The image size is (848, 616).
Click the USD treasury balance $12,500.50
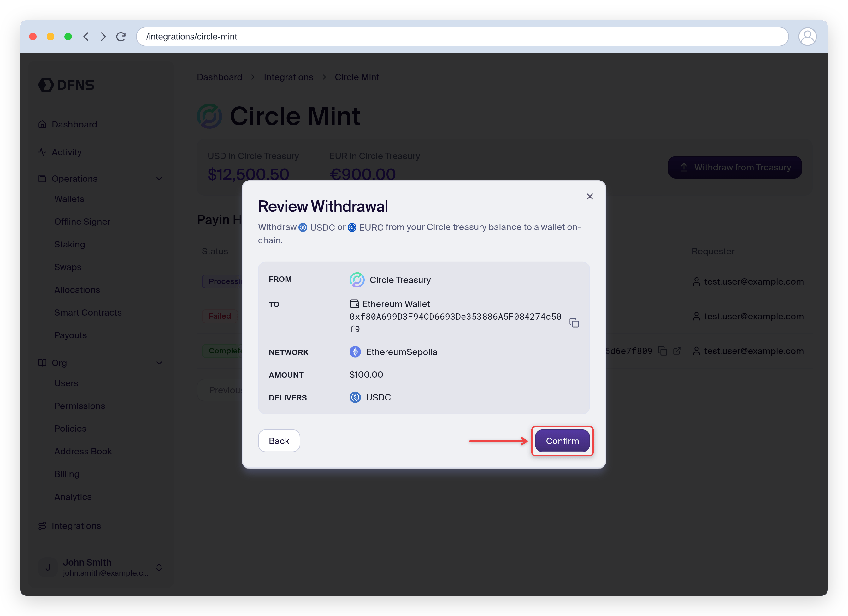point(248,174)
